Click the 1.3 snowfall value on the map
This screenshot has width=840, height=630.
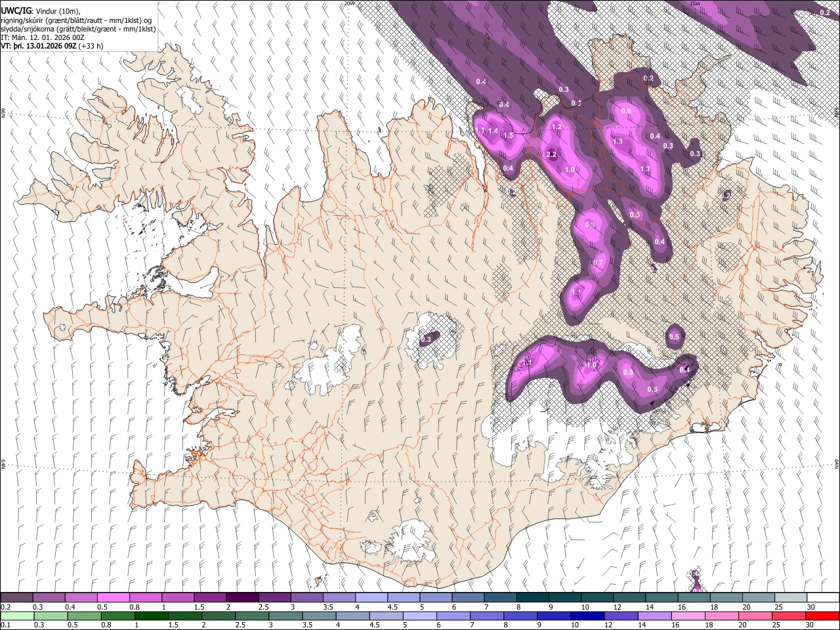pos(618,142)
